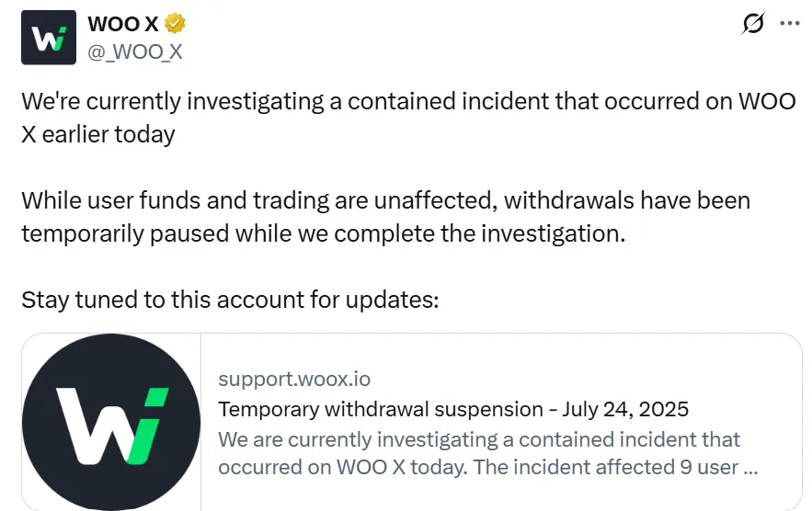Open the support.woox.io domain link
Image resolution: width=812 pixels, height=511 pixels.
pyautogui.click(x=294, y=379)
